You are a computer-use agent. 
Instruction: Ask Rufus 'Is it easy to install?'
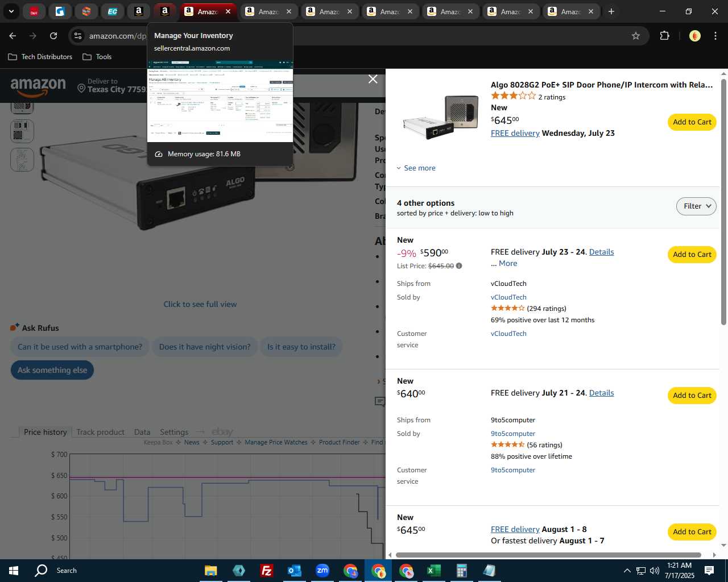coord(301,347)
